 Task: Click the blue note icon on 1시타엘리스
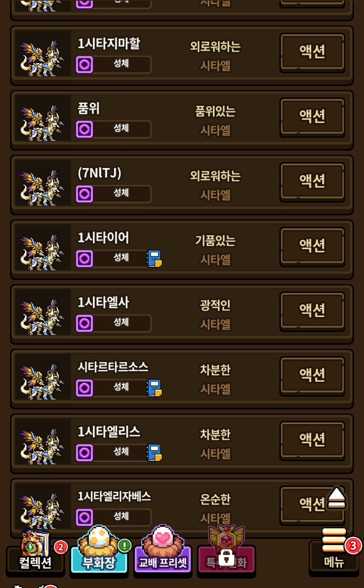(x=154, y=453)
